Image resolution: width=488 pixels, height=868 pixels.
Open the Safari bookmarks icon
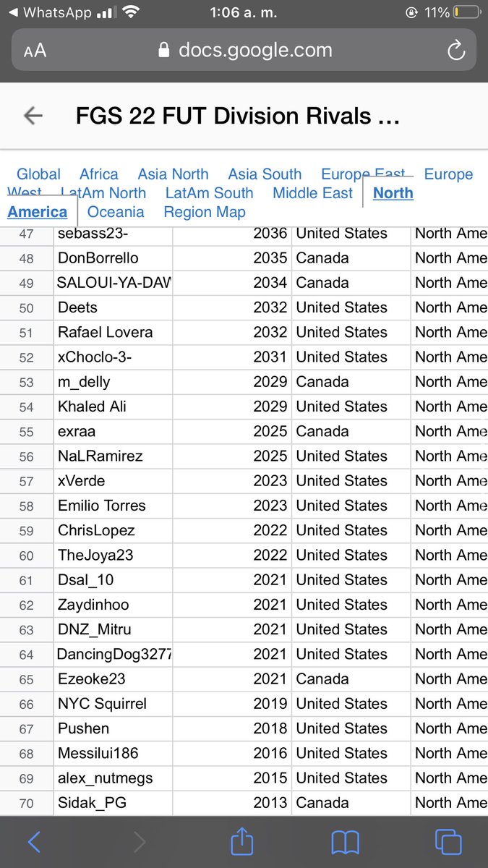346,842
